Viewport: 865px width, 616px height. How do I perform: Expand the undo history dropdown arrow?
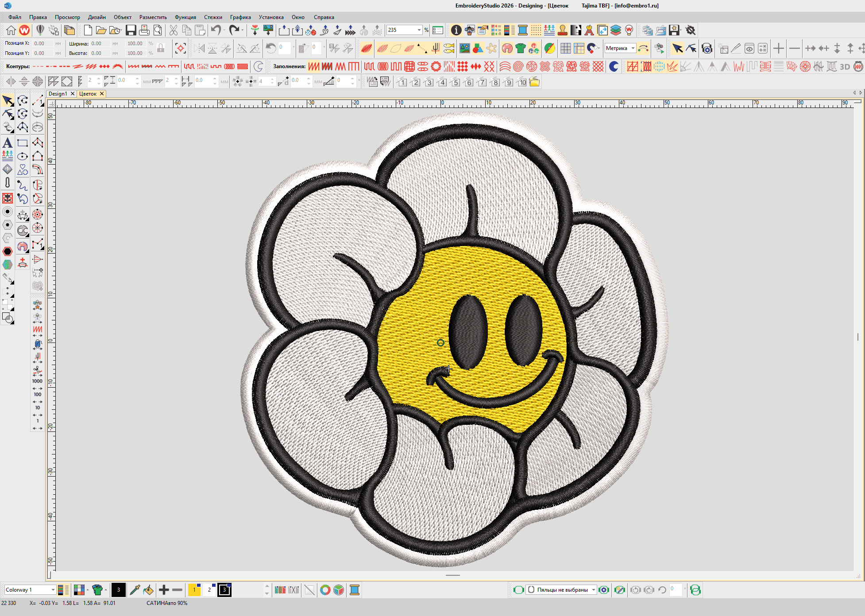[224, 30]
